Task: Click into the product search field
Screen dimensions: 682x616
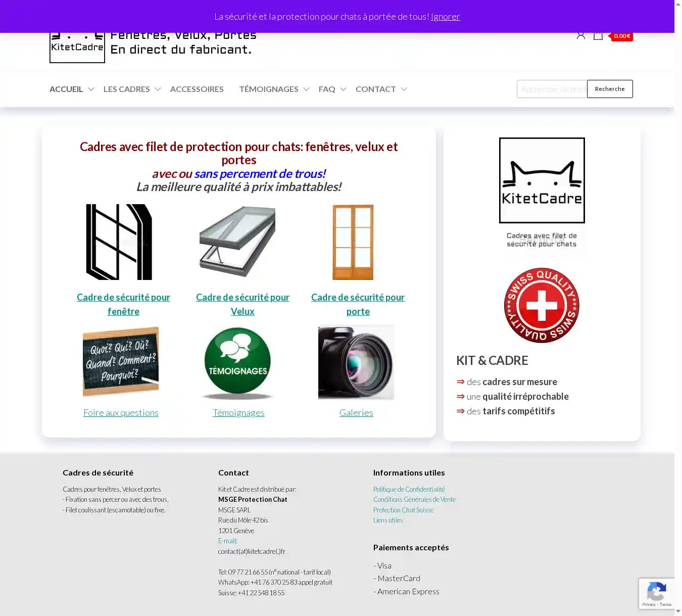Action: pyautogui.click(x=552, y=89)
